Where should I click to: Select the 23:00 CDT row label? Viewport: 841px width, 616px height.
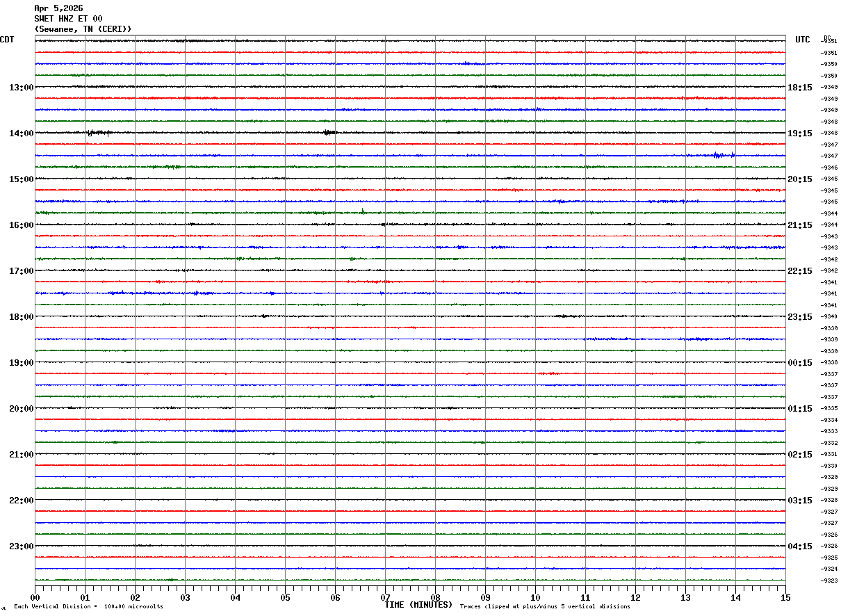22,546
